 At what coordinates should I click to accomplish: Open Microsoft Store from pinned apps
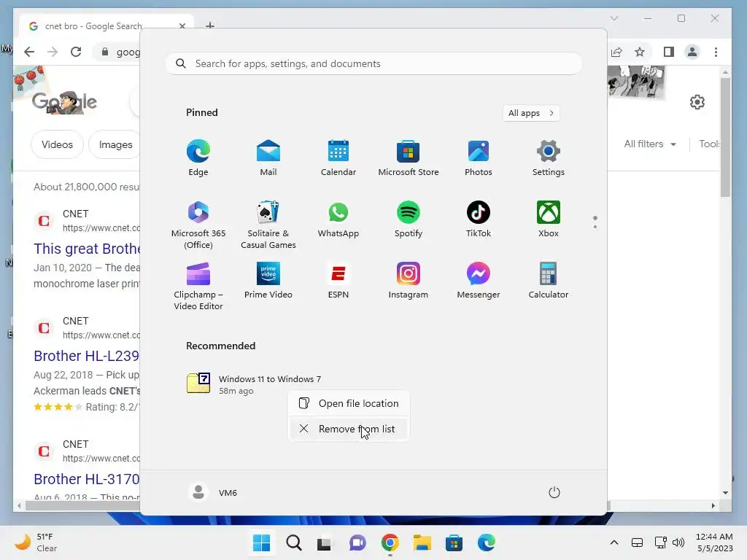(409, 158)
